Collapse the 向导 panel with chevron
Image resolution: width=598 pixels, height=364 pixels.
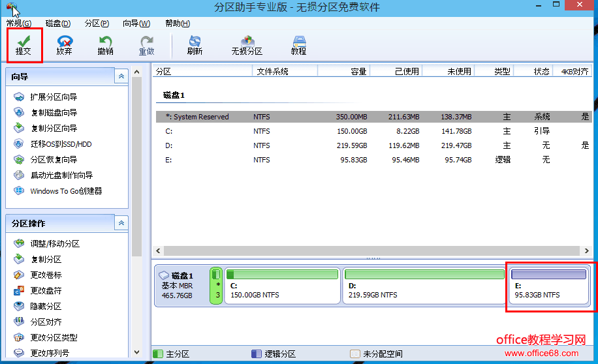(x=121, y=77)
